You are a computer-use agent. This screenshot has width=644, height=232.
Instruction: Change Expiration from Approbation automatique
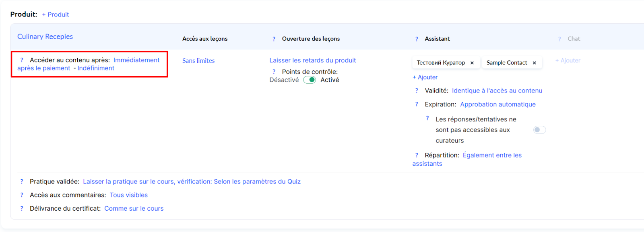click(x=497, y=105)
